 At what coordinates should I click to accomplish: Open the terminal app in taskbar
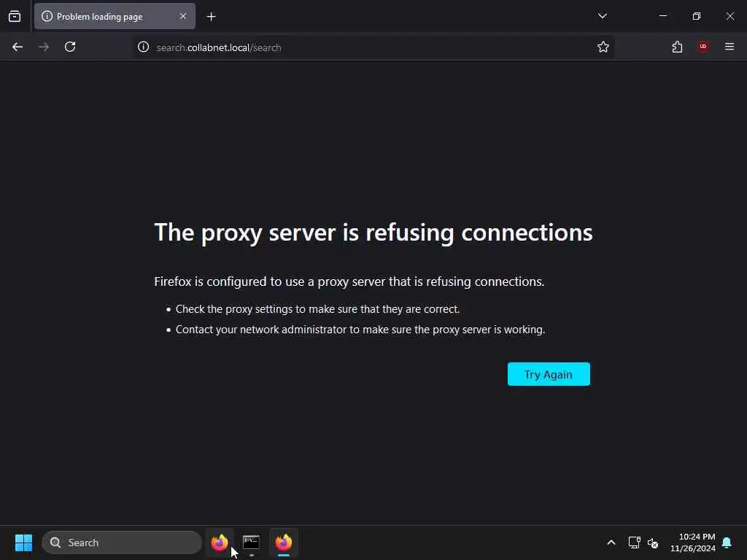[251, 542]
